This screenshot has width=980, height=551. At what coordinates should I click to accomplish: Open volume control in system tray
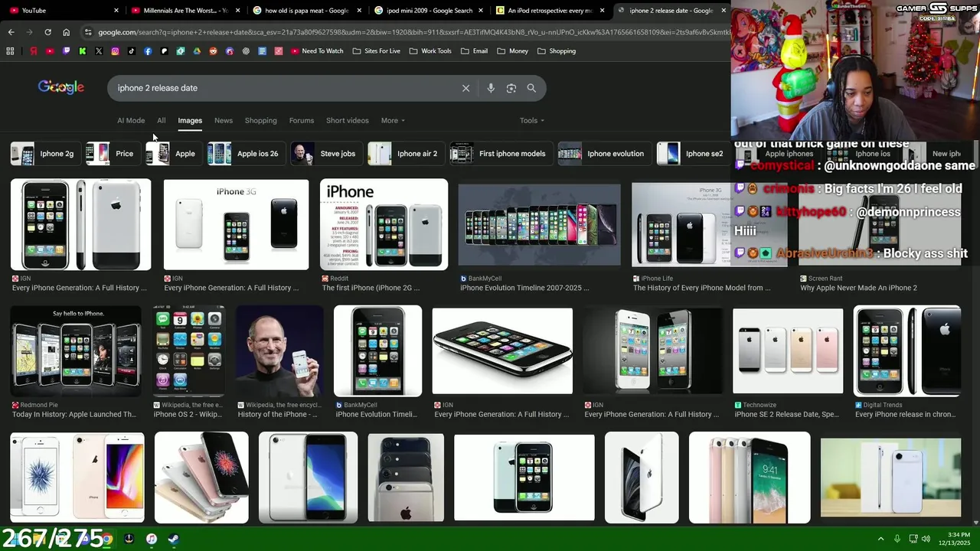(x=926, y=539)
